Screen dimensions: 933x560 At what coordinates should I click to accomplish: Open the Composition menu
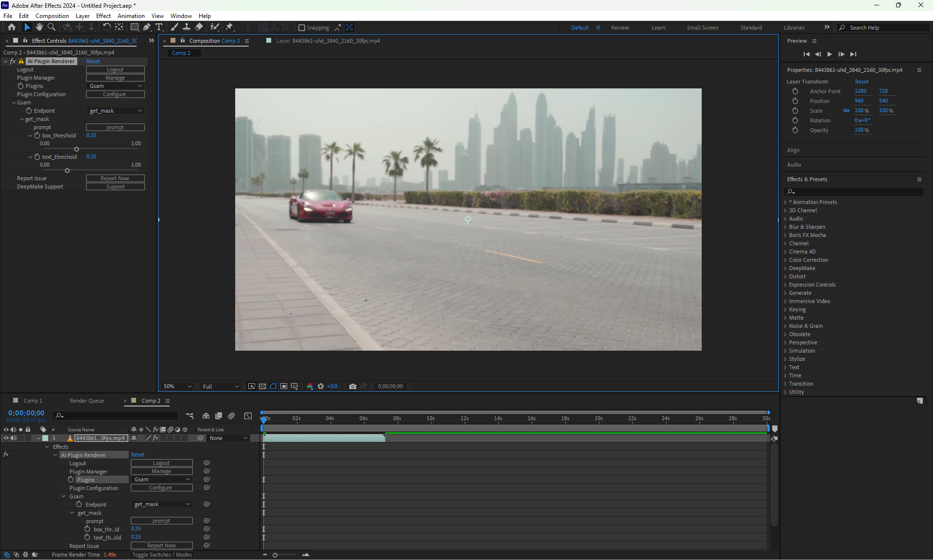click(52, 16)
